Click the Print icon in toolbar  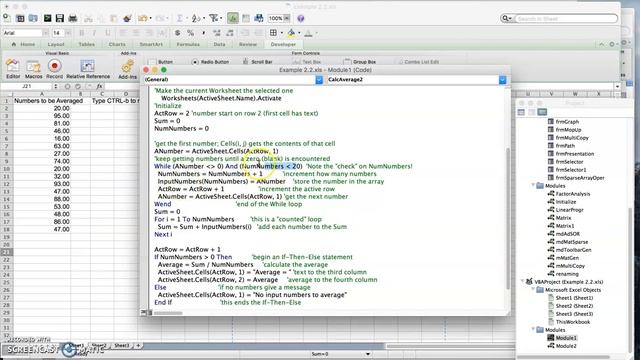tap(73, 18)
